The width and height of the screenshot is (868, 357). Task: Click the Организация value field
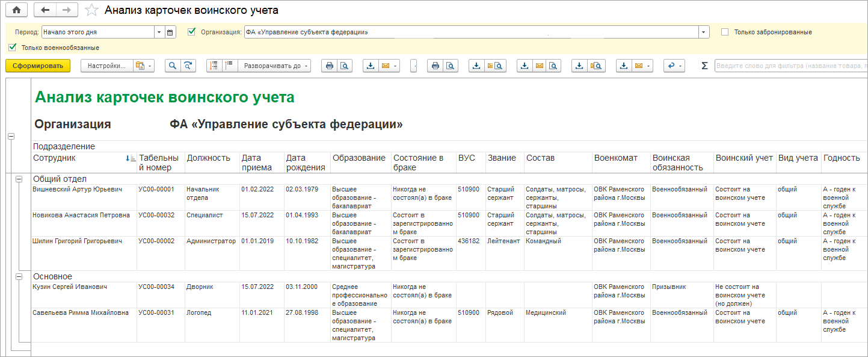click(471, 32)
